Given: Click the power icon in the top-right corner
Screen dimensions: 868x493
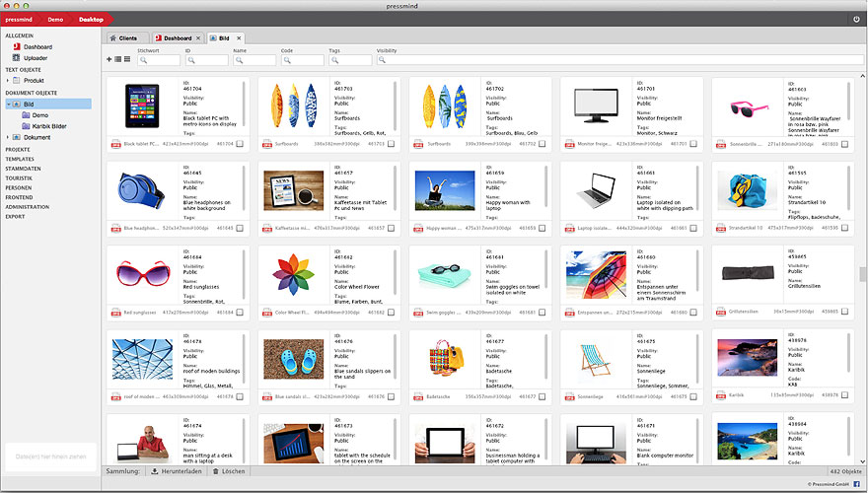Looking at the screenshot, I should tap(855, 20).
